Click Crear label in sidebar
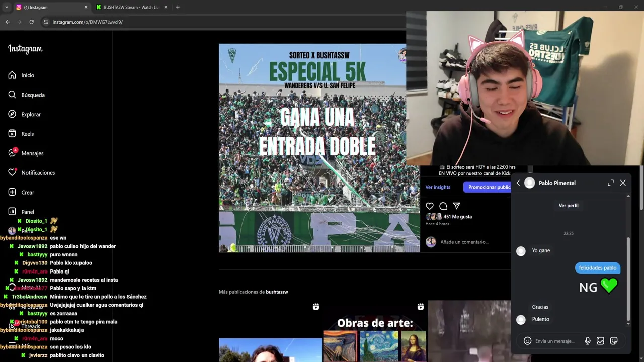This screenshot has width=644, height=362. pos(28,192)
